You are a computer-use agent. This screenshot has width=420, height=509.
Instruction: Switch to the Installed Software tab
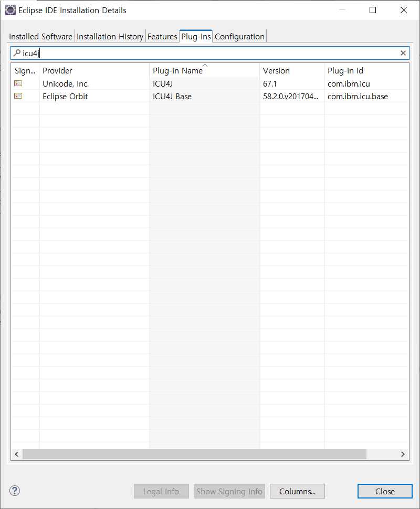tap(40, 36)
